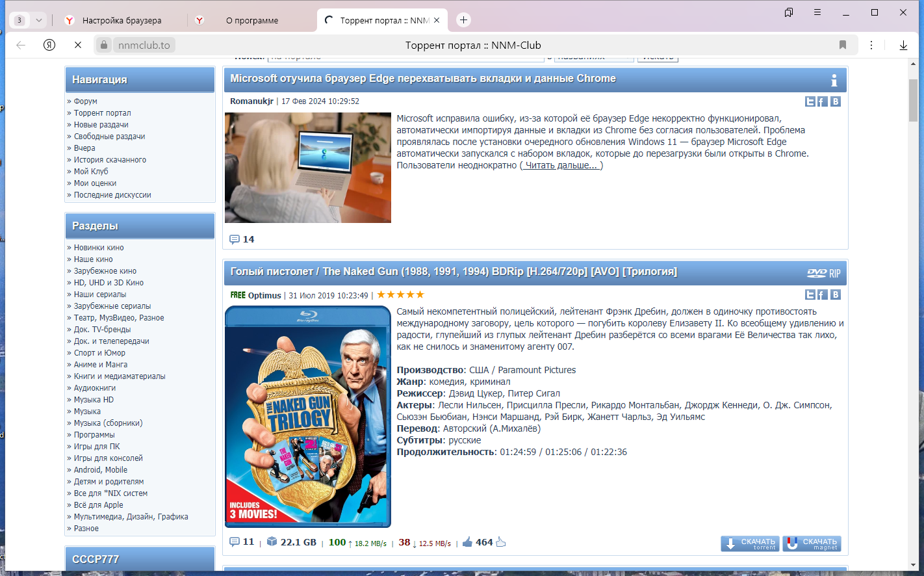Open the Аниме и Манга section
The height and width of the screenshot is (576, 924).
pyautogui.click(x=101, y=365)
